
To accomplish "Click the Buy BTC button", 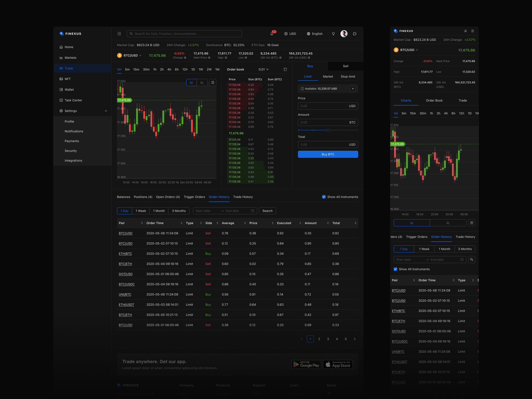I will [328, 154].
